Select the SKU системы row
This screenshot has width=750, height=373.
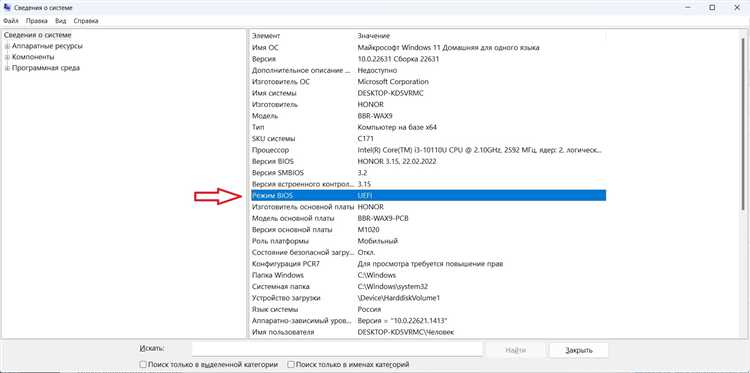pos(428,139)
